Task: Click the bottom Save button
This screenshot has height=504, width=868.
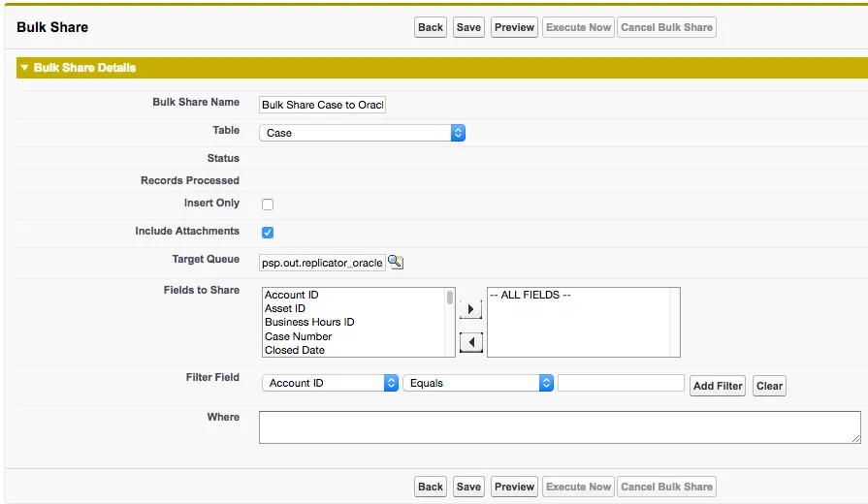Action: (468, 487)
